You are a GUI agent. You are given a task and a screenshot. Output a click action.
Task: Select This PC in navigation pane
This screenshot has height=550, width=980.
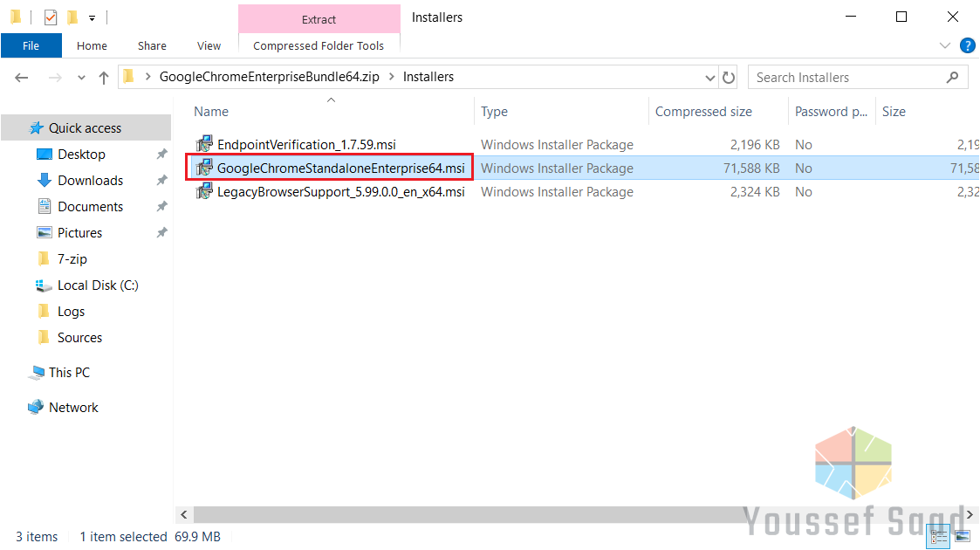click(69, 373)
